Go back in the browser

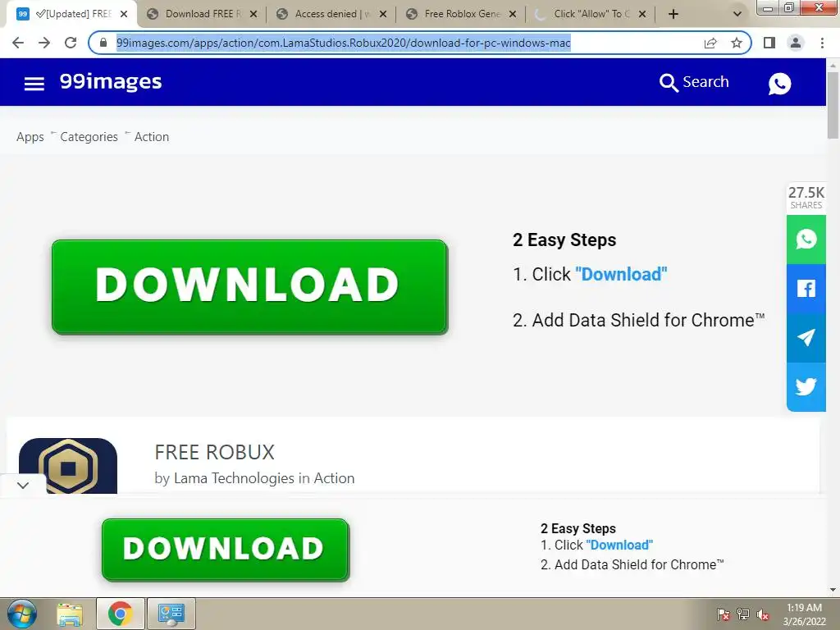tap(18, 43)
